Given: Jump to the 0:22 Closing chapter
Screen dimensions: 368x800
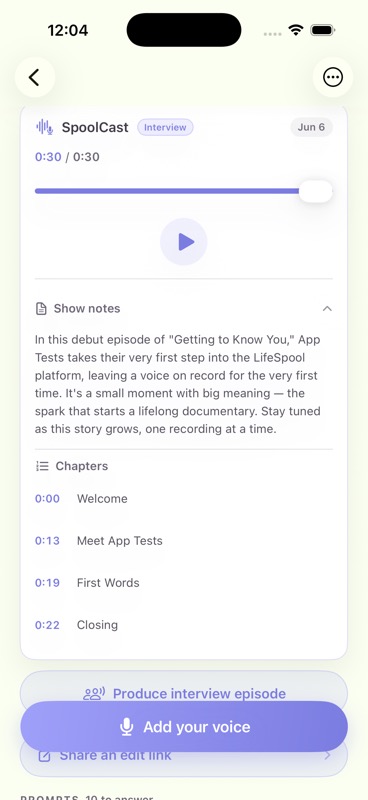Looking at the screenshot, I should [184, 625].
